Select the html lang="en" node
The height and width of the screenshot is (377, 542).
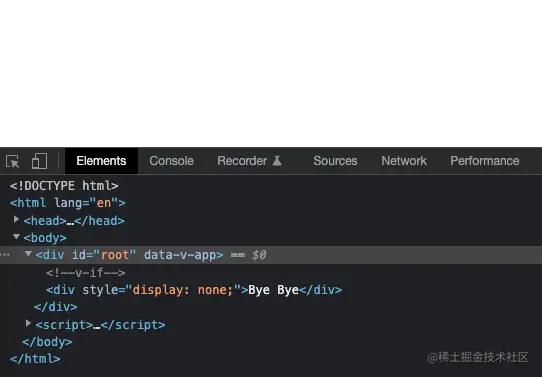click(x=68, y=203)
